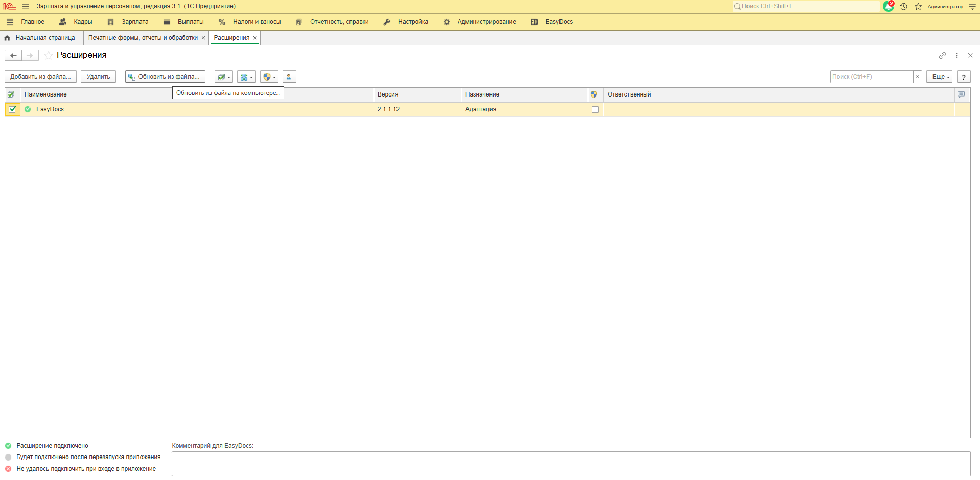The image size is (980, 480).
Task: Switch to Печатные формы, отчеты и обработки tab
Action: click(143, 38)
